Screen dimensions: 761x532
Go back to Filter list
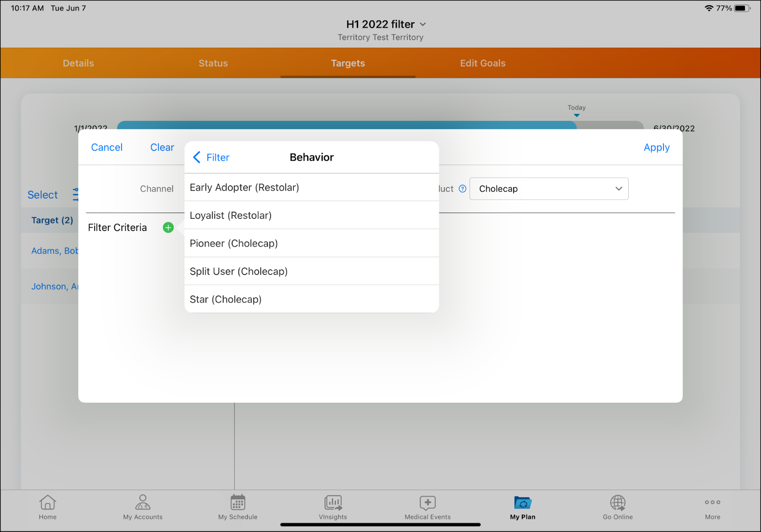211,157
